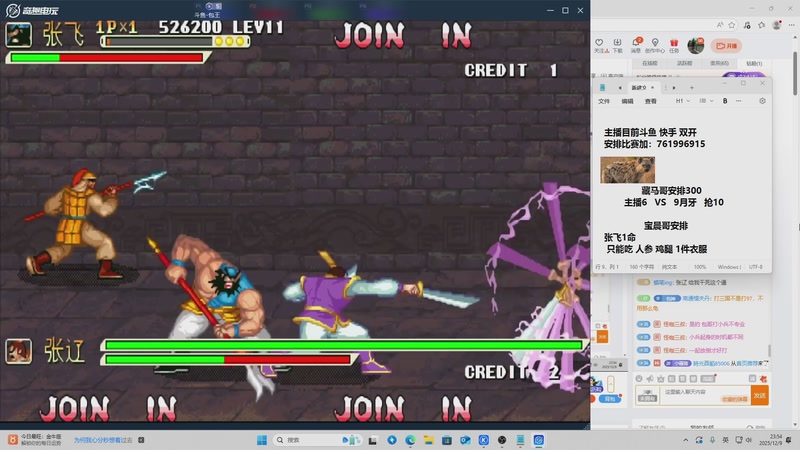Click the 100% zoom in Notepad status bar
This screenshot has width=800, height=450.
[x=700, y=267]
